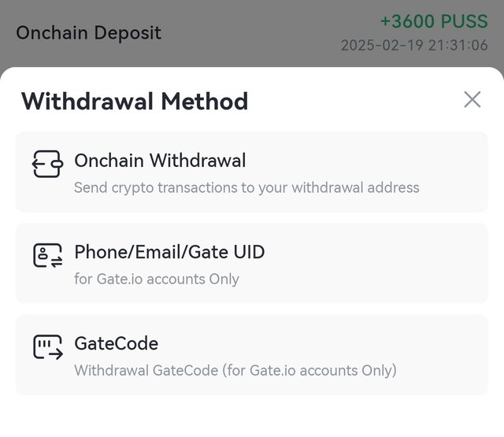This screenshot has width=504, height=437.
Task: Tap the Onchain Withdrawal wallet icon
Action: pyautogui.click(x=47, y=164)
